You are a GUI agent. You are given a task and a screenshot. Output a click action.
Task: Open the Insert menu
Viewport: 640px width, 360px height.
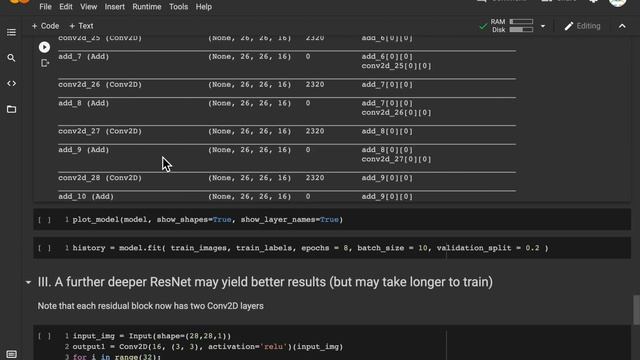tap(114, 7)
